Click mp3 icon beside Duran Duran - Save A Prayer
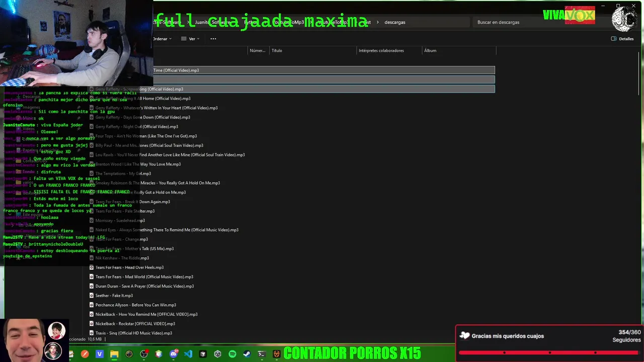This screenshot has height=362, width=644. coord(92,286)
